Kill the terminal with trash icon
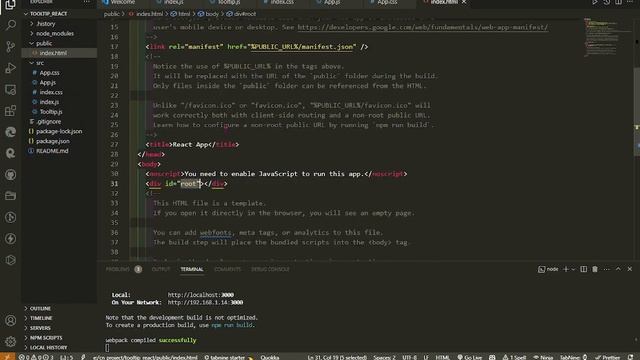Image resolution: width=640 pixels, height=360 pixels. 595,269
